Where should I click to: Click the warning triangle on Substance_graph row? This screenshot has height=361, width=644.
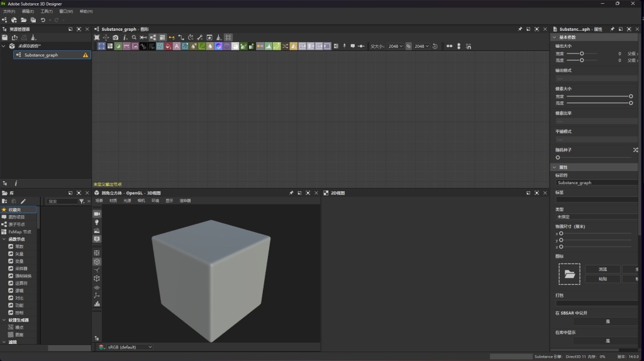point(86,55)
